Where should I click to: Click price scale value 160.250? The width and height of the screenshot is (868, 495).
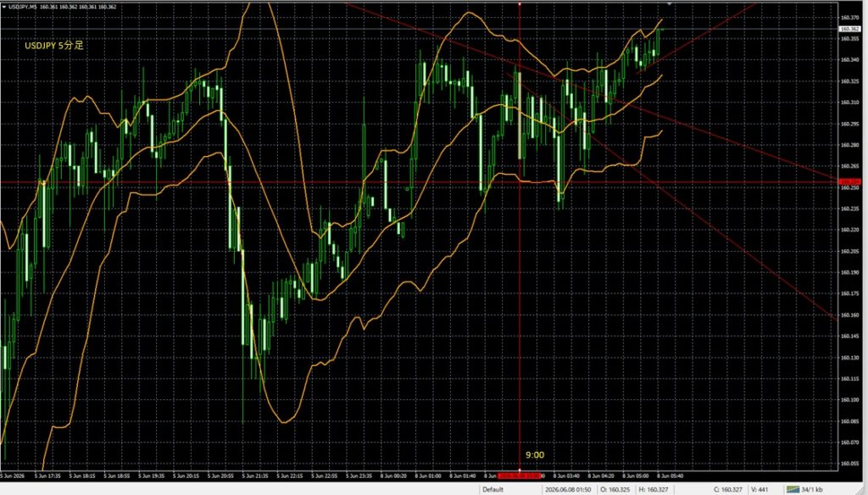[x=849, y=187]
